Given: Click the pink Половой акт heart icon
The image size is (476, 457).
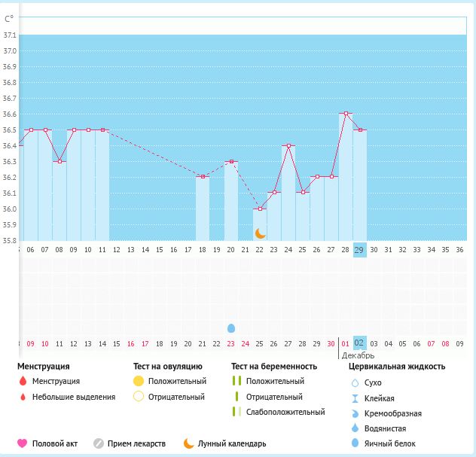Looking at the screenshot, I should [x=22, y=443].
